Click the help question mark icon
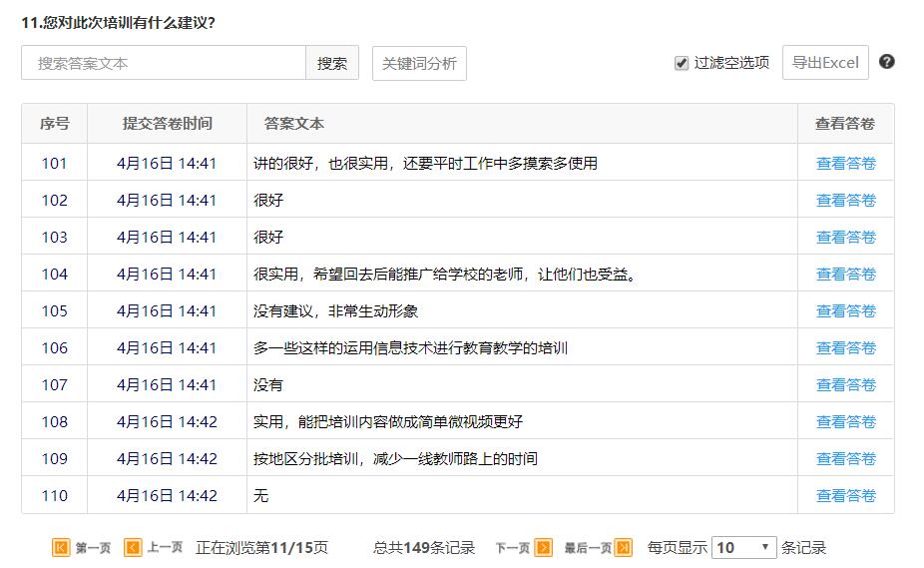Viewport: 924px width, 568px height. click(887, 62)
